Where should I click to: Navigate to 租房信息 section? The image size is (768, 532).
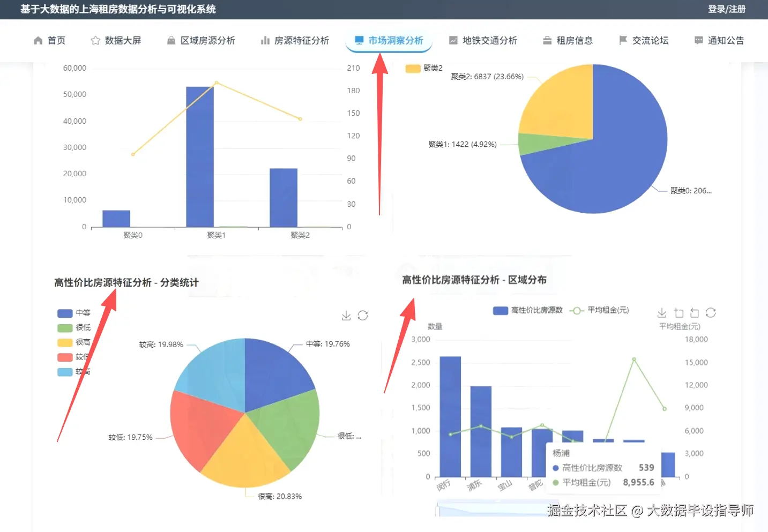[575, 40]
